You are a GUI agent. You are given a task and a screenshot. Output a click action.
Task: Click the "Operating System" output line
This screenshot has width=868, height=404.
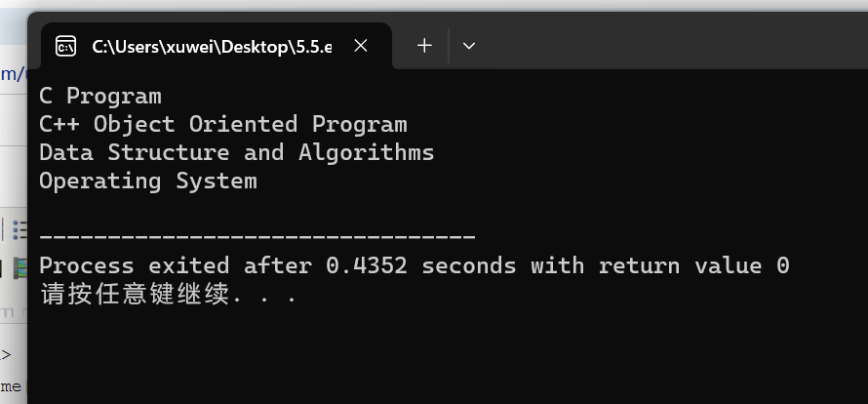tap(148, 182)
